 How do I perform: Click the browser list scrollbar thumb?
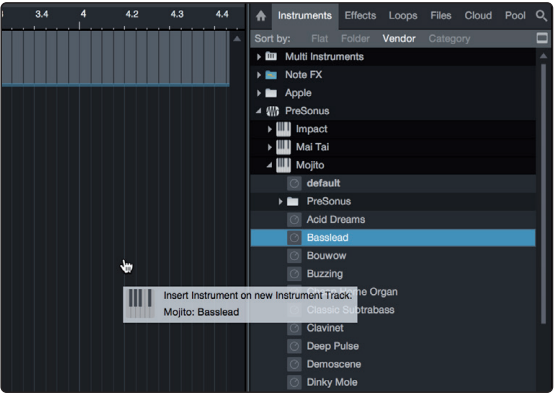544,193
